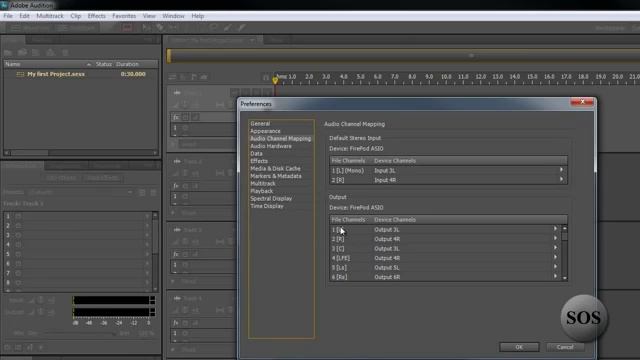
Task: Select the Lasso selection tool in toolbar
Action: click(214, 28)
